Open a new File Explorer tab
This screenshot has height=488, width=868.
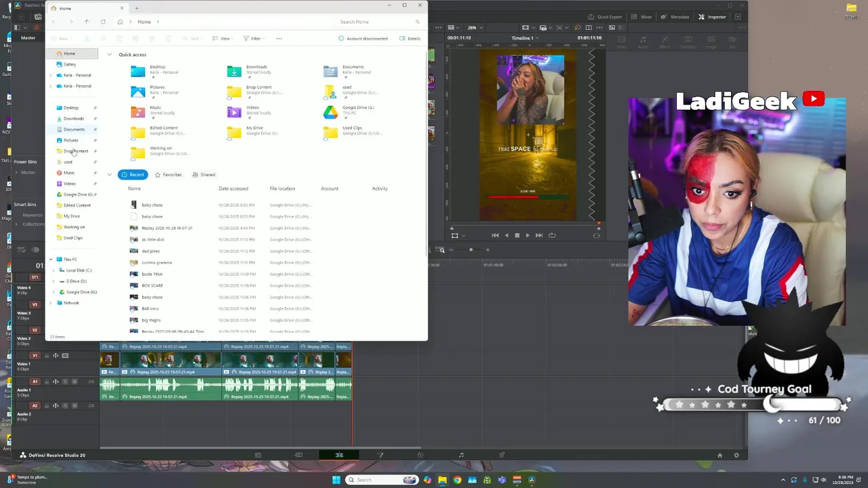tap(136, 8)
